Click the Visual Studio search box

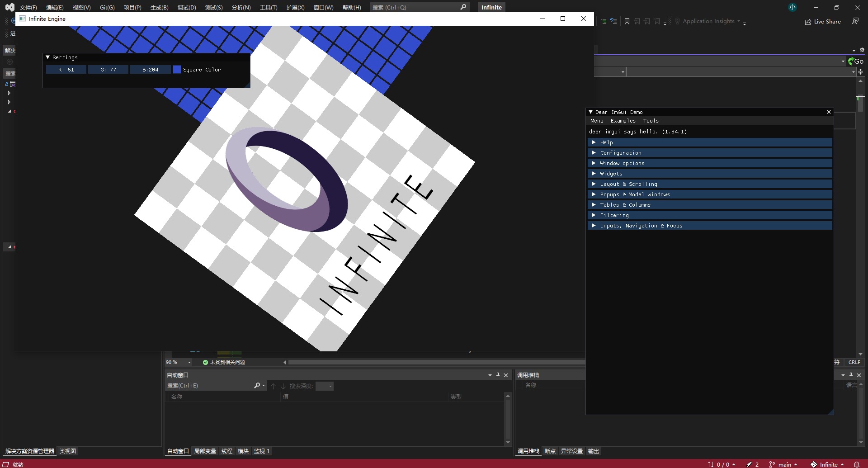420,7
